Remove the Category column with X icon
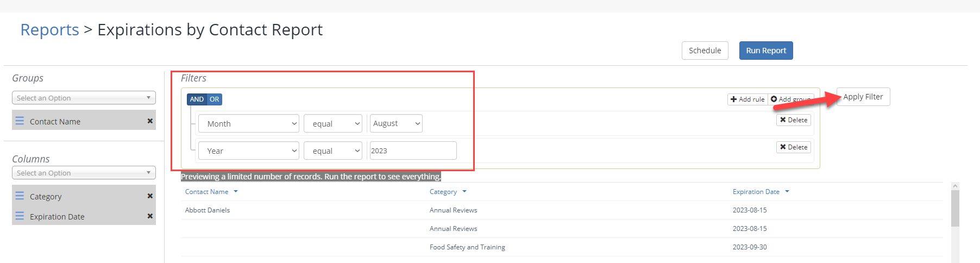 [150, 196]
